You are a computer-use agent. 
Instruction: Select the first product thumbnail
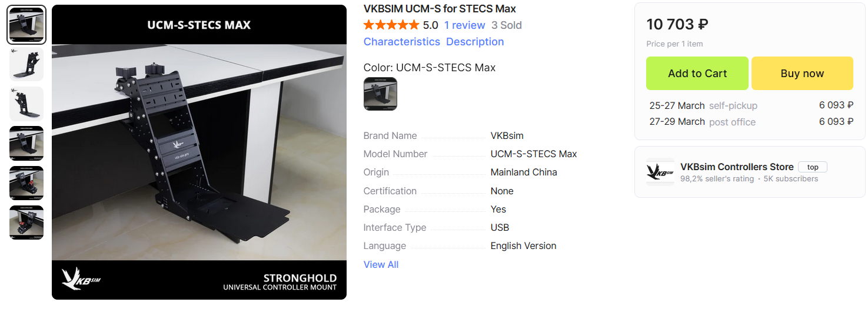26,25
